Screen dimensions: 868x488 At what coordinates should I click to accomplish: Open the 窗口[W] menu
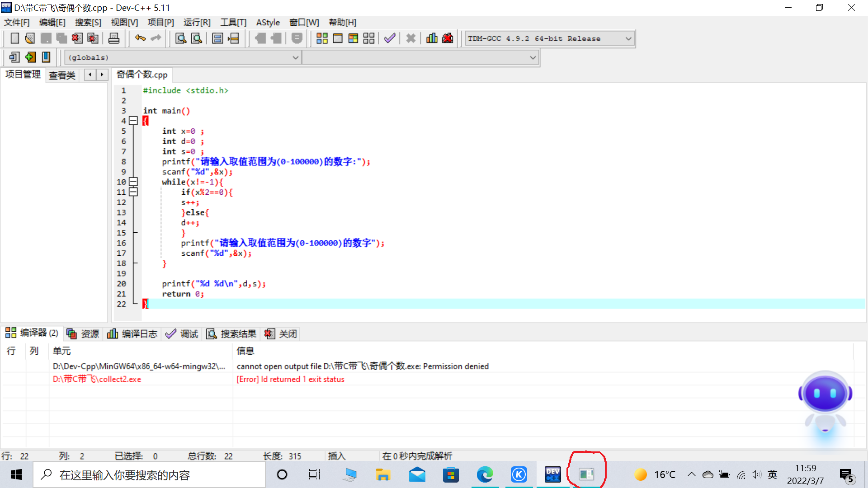(304, 23)
